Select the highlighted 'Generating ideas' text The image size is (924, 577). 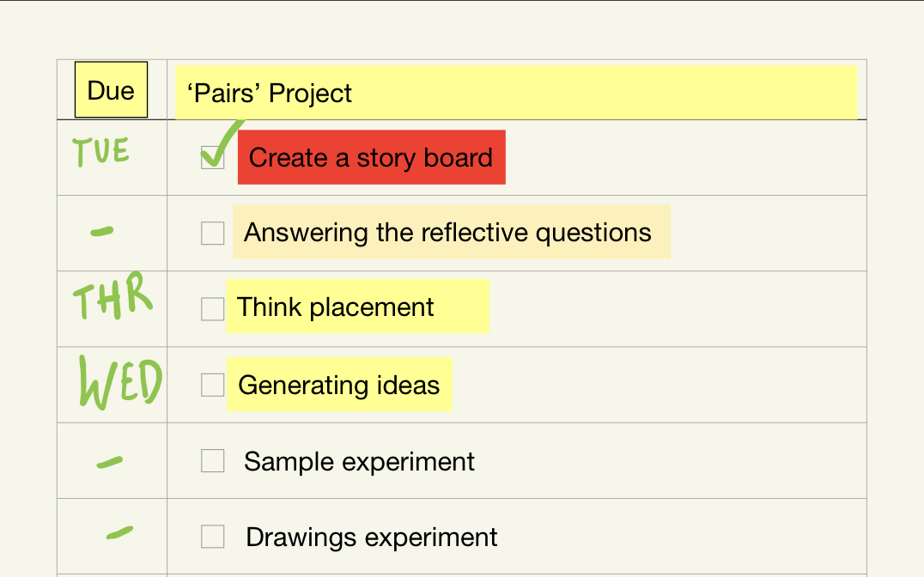[x=338, y=386]
